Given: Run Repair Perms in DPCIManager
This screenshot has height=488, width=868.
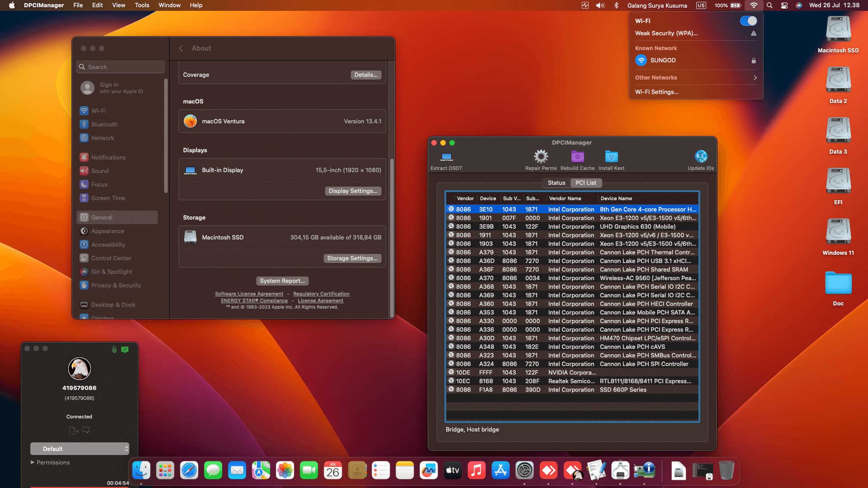Looking at the screenshot, I should pos(541,159).
